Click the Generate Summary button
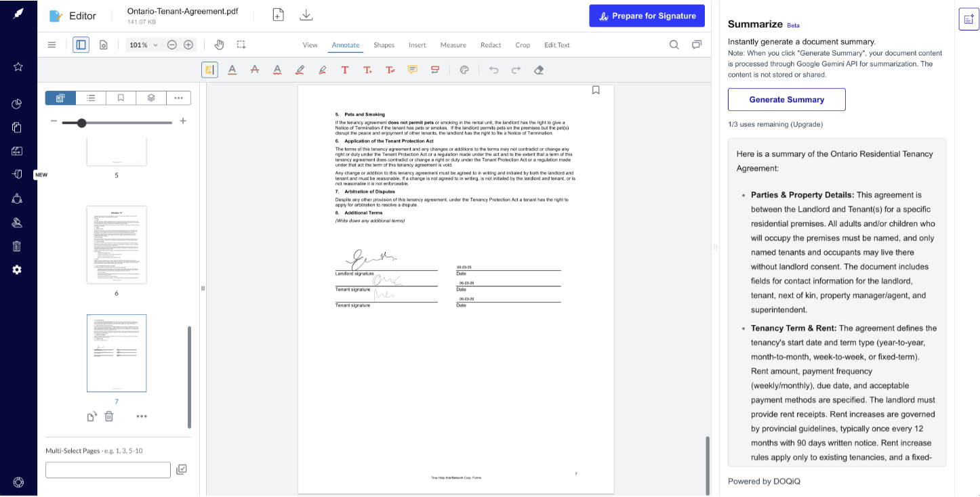Image resolution: width=980 pixels, height=497 pixels. point(786,100)
